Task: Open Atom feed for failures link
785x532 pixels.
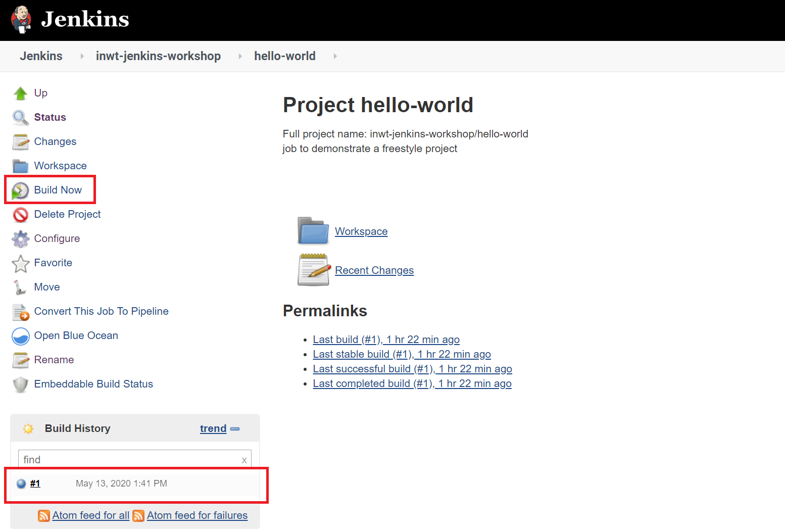Action: point(198,515)
